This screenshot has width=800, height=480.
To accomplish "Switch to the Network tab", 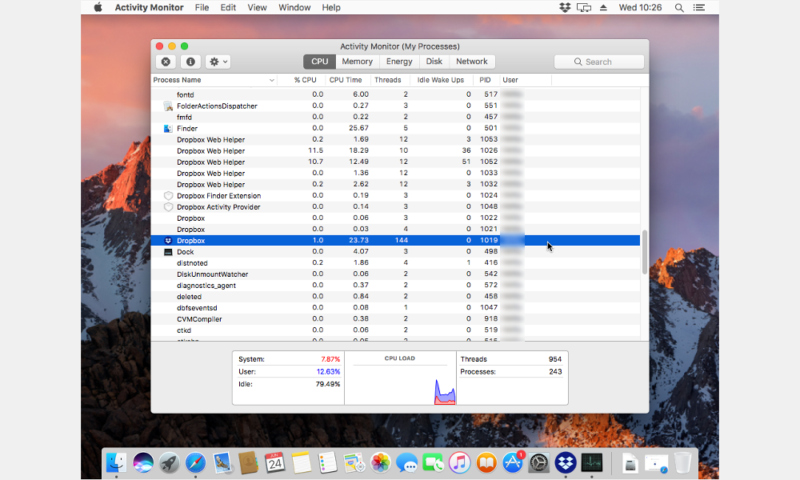I will pyautogui.click(x=472, y=61).
